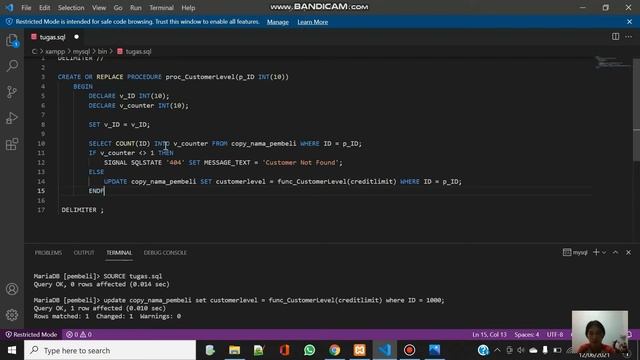Screen dimensions: 640x360
Task: Change the UTF-8 encoding status item
Action: [x=555, y=334]
